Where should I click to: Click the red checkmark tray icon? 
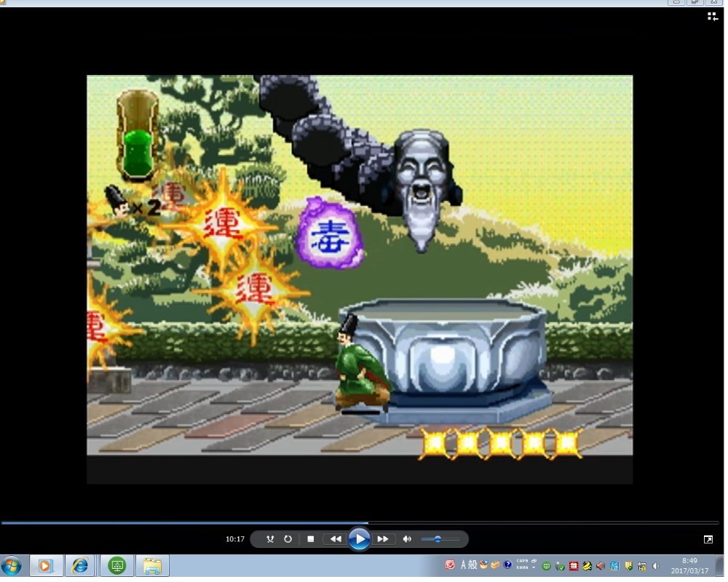pyautogui.click(x=450, y=565)
